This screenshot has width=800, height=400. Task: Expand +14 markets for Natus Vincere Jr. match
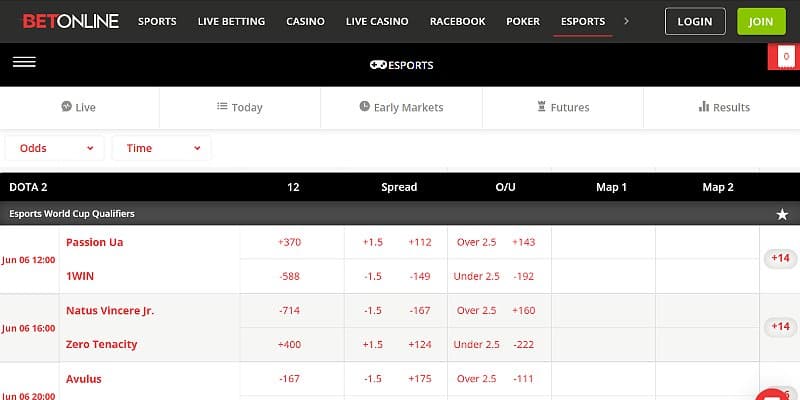pyautogui.click(x=780, y=327)
